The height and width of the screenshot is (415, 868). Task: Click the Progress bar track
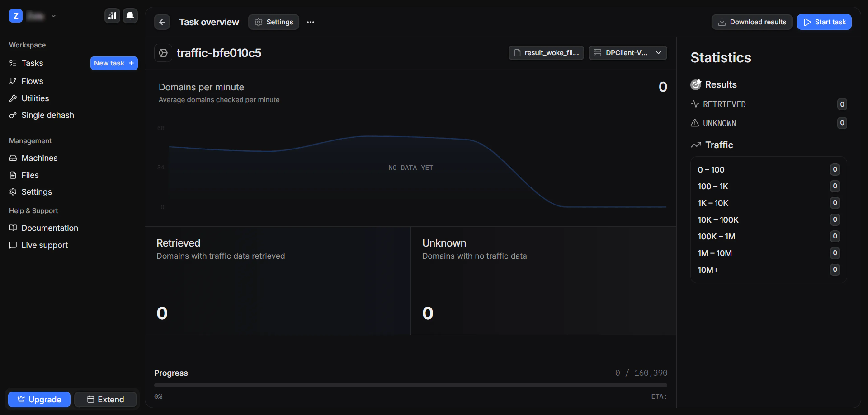410,385
